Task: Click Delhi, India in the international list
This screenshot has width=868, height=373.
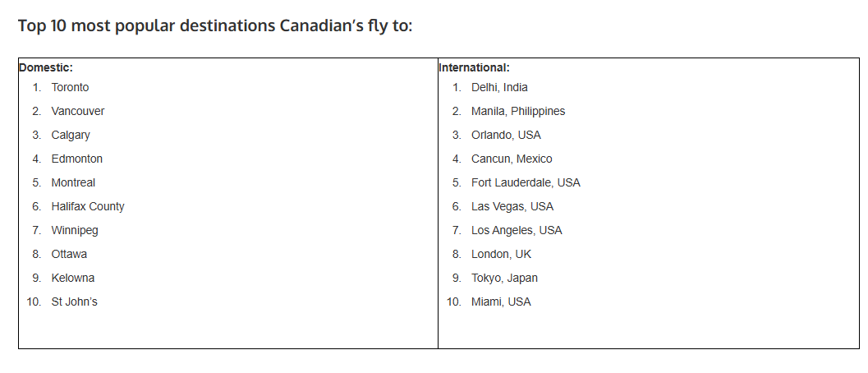Action: 499,87
